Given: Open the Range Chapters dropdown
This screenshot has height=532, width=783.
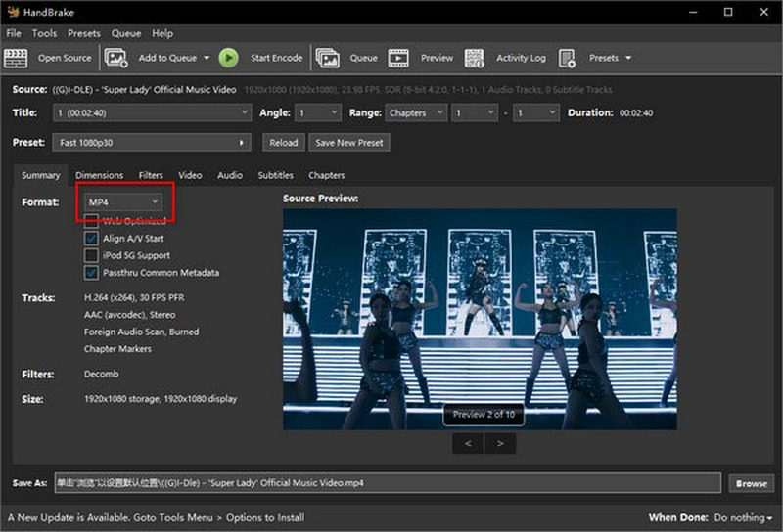Looking at the screenshot, I should [415, 113].
